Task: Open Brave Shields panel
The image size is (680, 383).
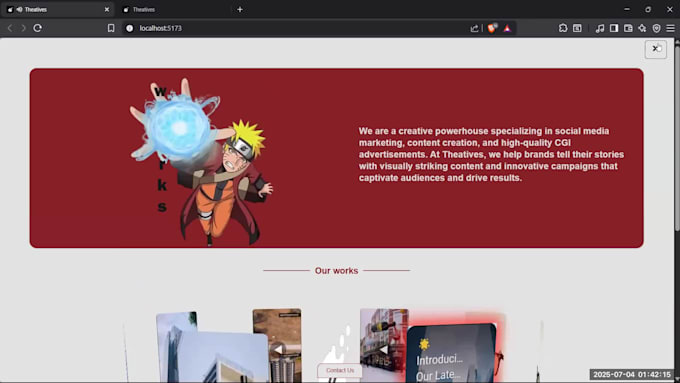Action: (492, 28)
